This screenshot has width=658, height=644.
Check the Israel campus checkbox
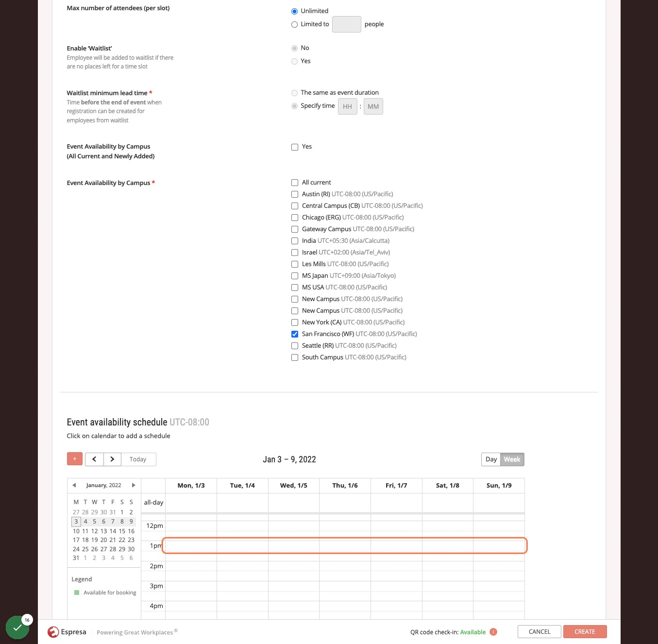click(295, 253)
